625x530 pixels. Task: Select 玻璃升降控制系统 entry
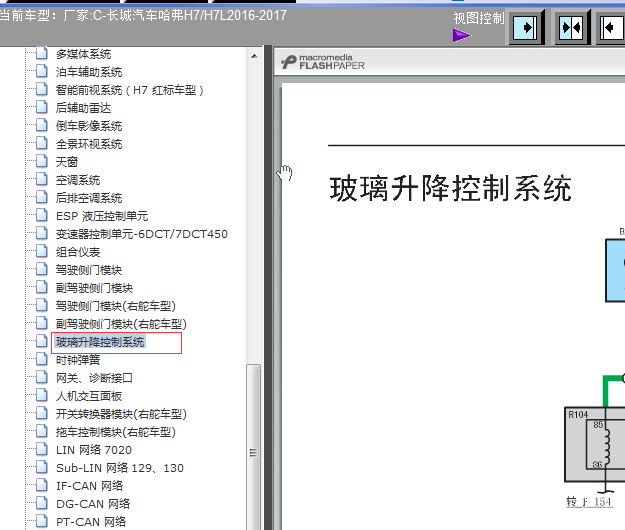point(100,342)
